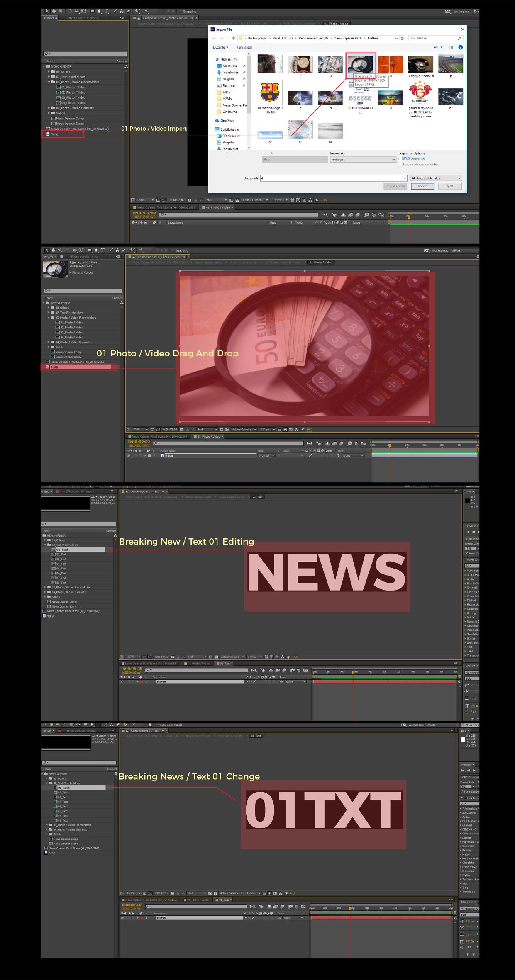This screenshot has width=515, height=980.
Task: Select the Selection arrow tool in euro-photo window
Action: tap(47, 250)
